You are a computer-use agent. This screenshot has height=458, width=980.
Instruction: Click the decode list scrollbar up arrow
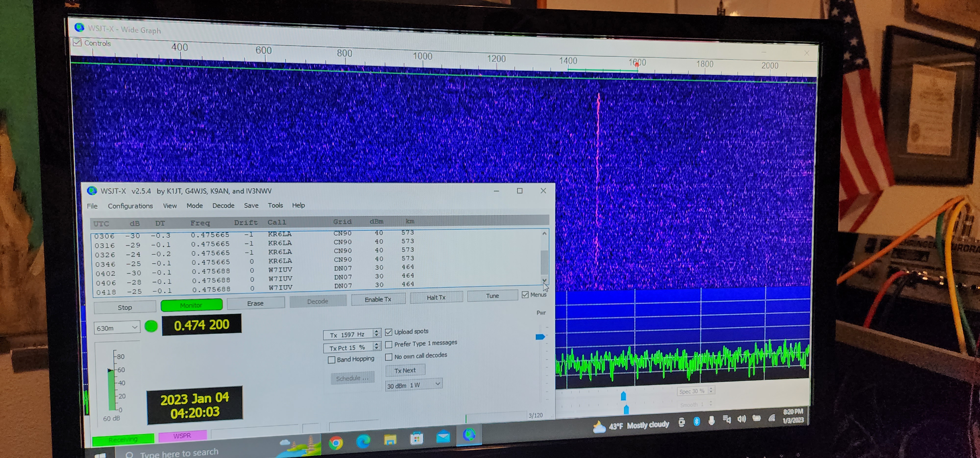point(544,234)
